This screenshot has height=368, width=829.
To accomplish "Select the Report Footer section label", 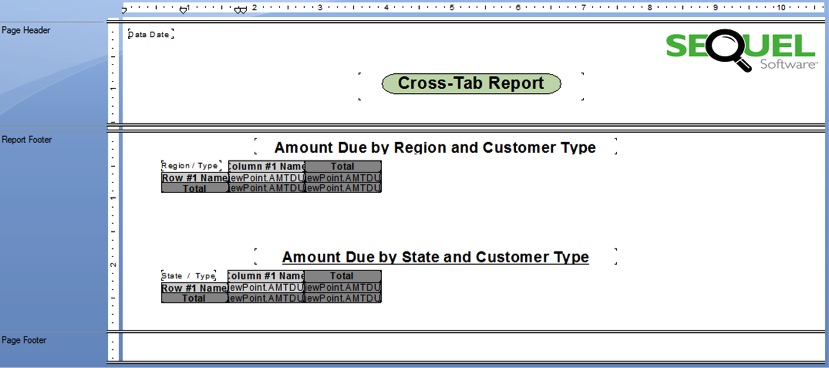I will [27, 140].
